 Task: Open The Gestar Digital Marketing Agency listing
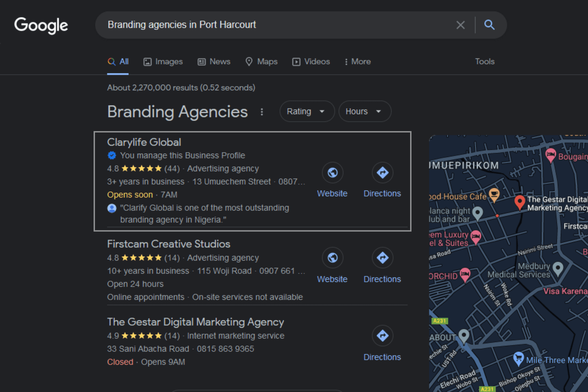(195, 322)
